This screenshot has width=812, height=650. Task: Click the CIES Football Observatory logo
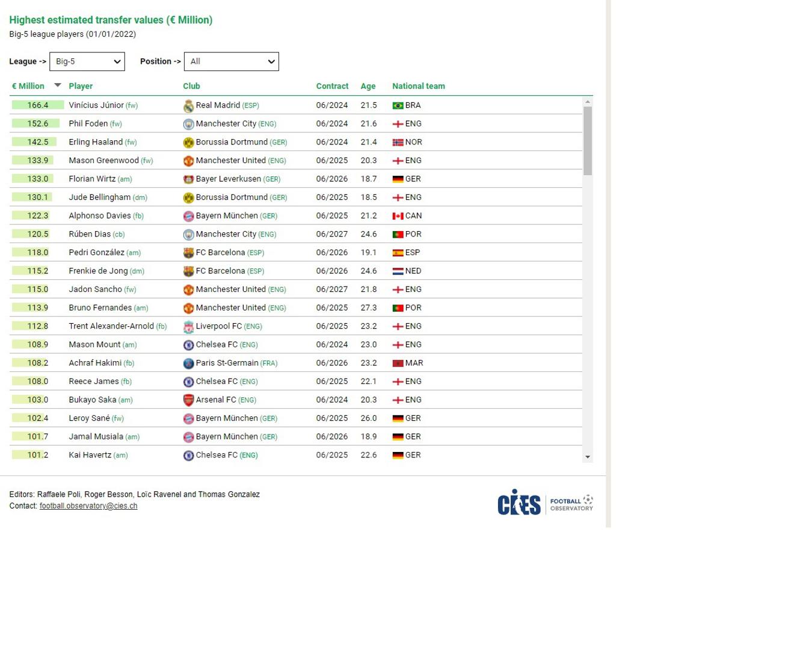tap(545, 503)
